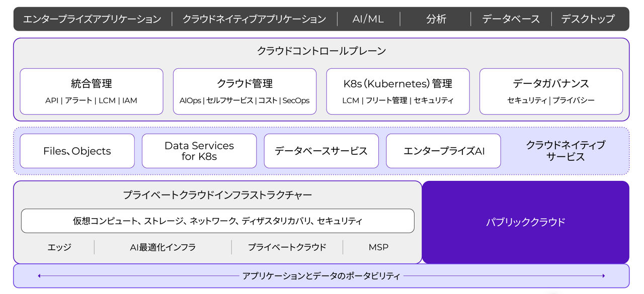
Task: Click the Files、Objects box
Action: point(77,151)
